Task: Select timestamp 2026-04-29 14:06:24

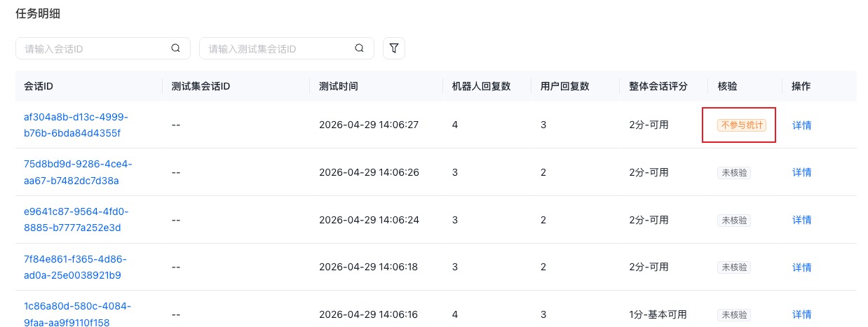Action: [369, 220]
